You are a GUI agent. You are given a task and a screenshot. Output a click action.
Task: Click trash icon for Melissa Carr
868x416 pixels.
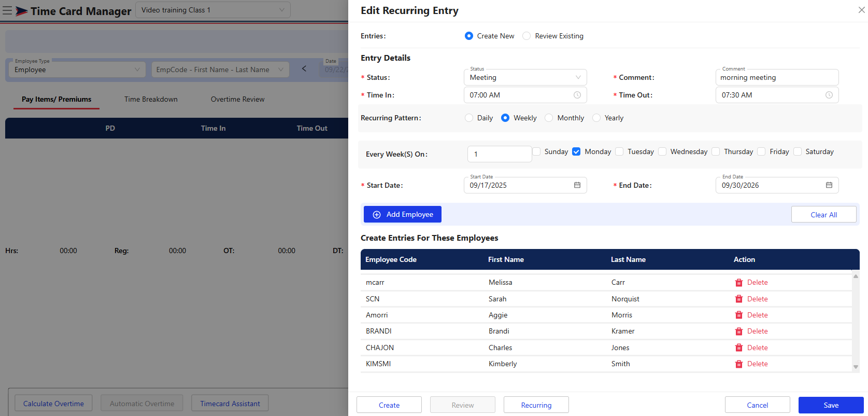pos(739,283)
